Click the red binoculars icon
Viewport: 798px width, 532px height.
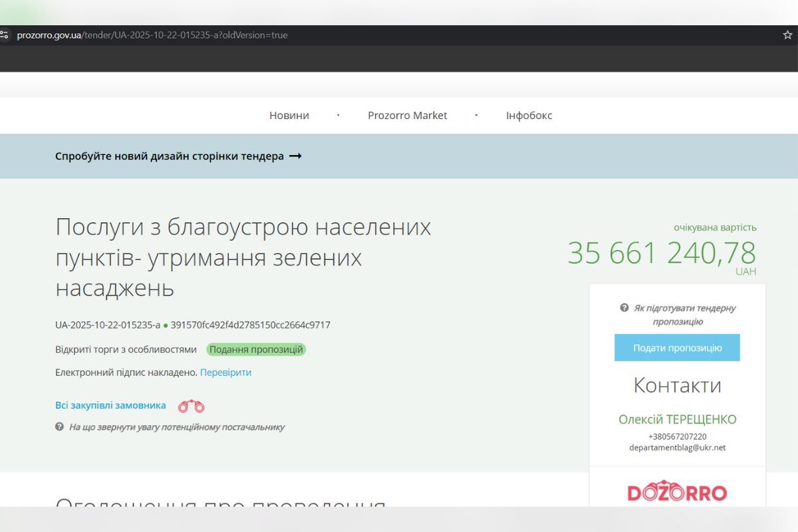(x=191, y=406)
